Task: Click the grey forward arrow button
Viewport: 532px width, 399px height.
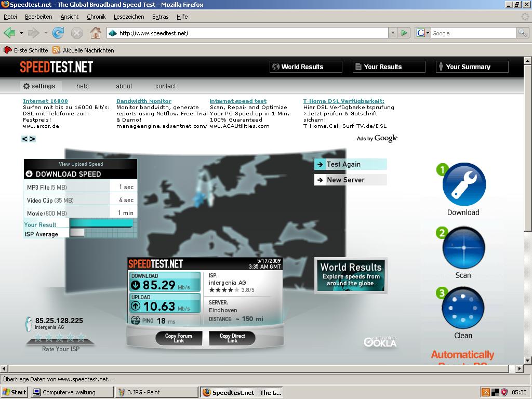Action: [33, 33]
